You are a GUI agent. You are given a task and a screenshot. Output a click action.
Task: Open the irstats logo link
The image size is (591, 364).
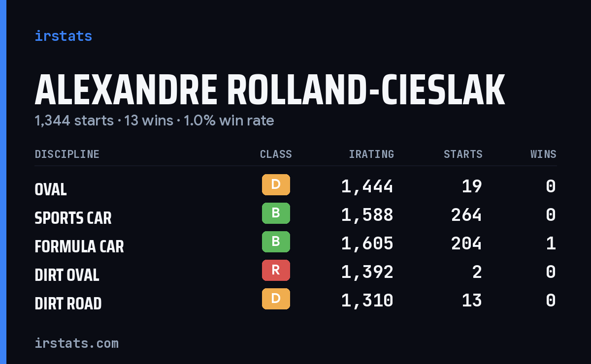tap(64, 36)
